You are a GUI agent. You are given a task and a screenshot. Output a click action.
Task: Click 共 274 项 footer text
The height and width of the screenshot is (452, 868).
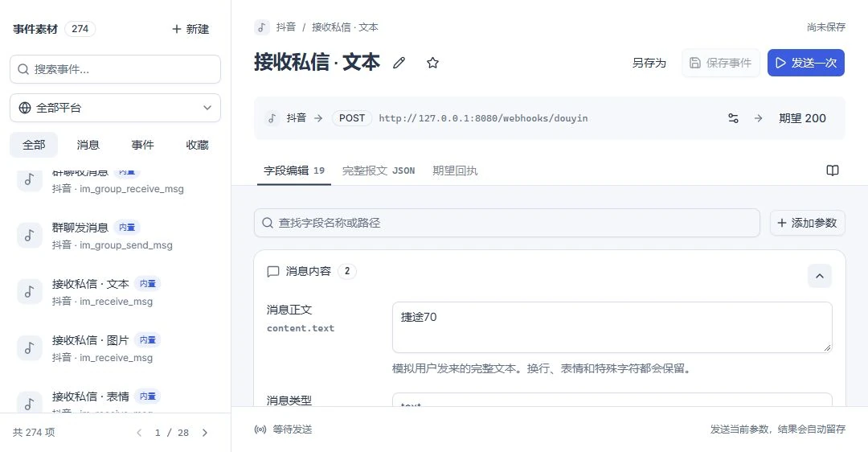[x=34, y=433]
